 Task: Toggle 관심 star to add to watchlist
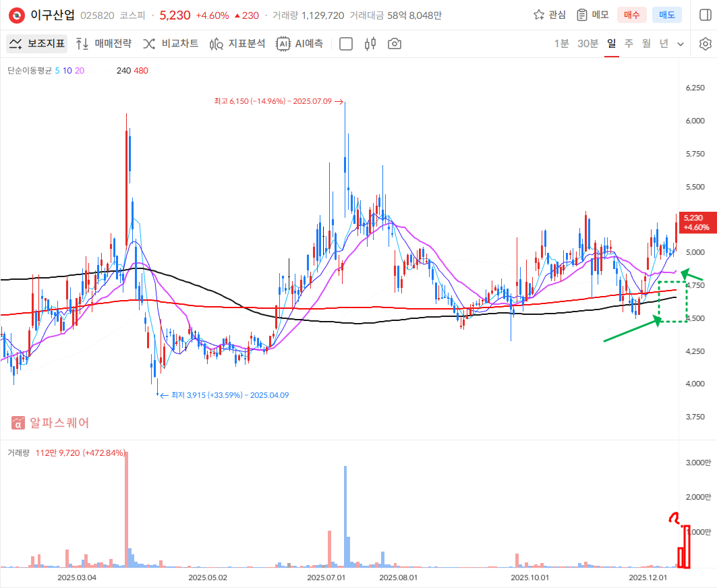[x=549, y=15]
